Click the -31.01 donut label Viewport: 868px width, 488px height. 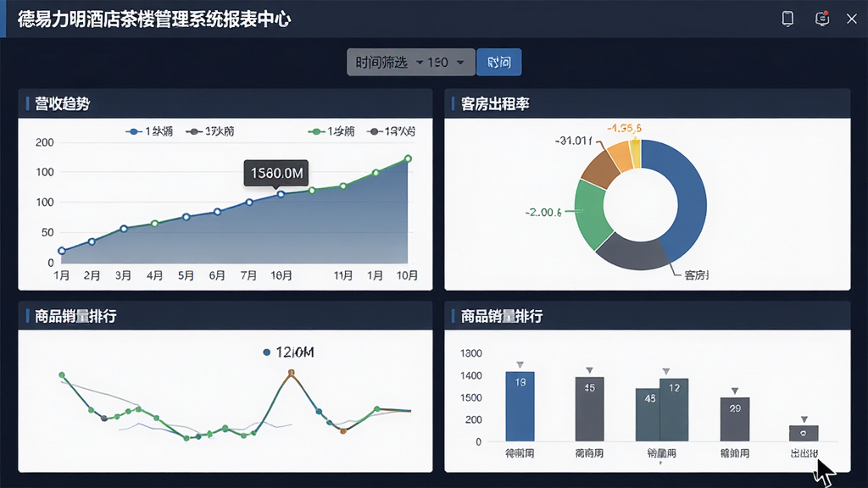(x=574, y=141)
